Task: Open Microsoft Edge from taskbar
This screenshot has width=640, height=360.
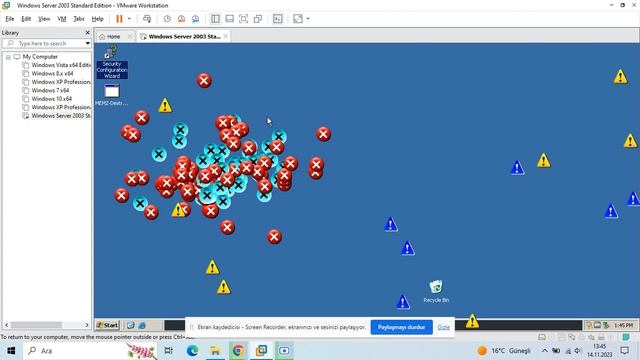Action: (192, 351)
